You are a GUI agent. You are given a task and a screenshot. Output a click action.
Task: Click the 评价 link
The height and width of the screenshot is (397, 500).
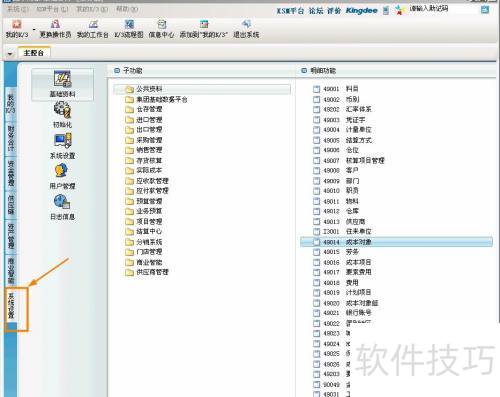(334, 11)
